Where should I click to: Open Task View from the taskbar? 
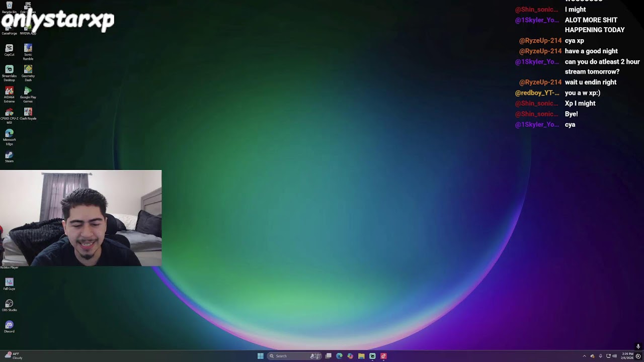[328, 356]
